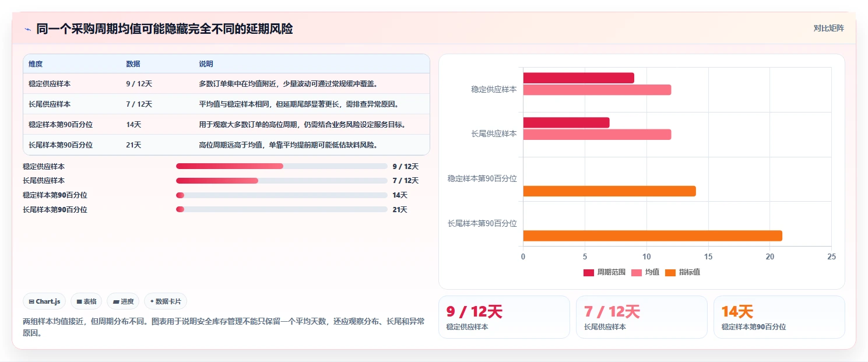868x362 pixels.
Task: Click the 对比矩阵 label in the header
Action: (x=828, y=28)
